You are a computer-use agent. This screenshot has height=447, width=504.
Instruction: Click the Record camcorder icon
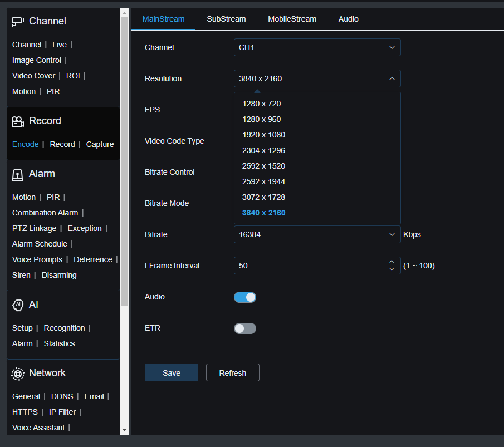pyautogui.click(x=18, y=121)
